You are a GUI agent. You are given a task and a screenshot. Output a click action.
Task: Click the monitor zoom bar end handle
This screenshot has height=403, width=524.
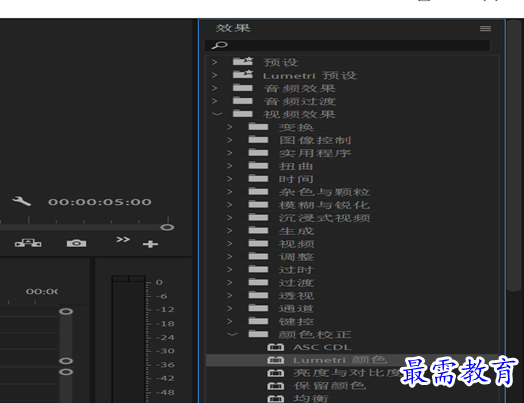(x=167, y=227)
